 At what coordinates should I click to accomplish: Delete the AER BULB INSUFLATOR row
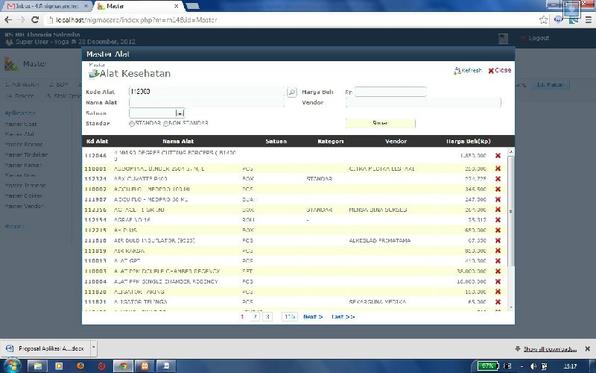click(498, 240)
